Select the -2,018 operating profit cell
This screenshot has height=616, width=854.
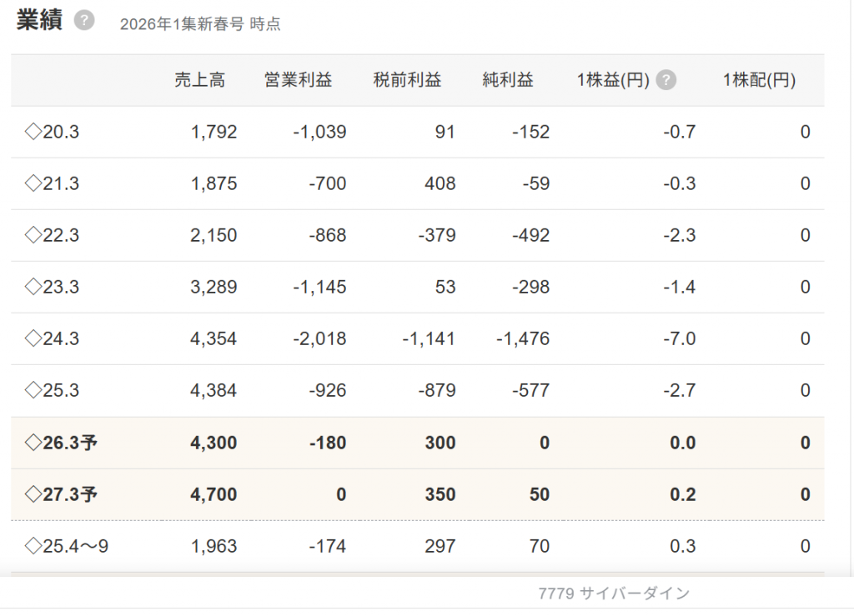tap(319, 338)
